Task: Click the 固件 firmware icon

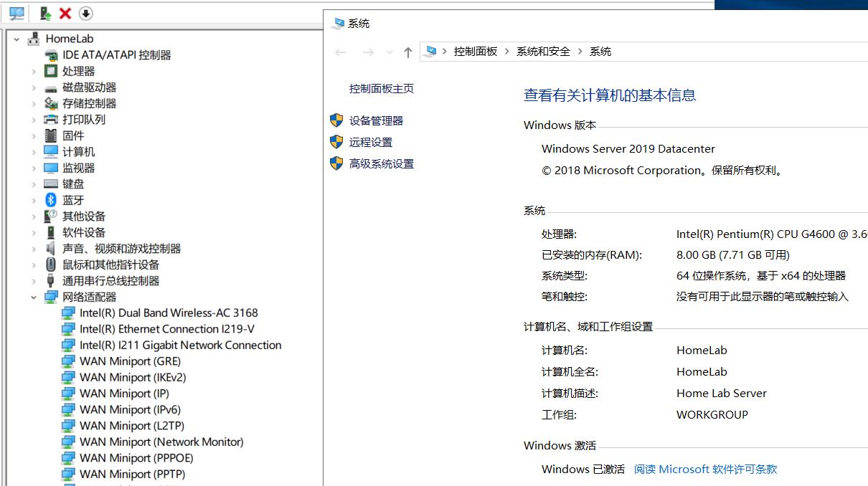Action: 51,135
